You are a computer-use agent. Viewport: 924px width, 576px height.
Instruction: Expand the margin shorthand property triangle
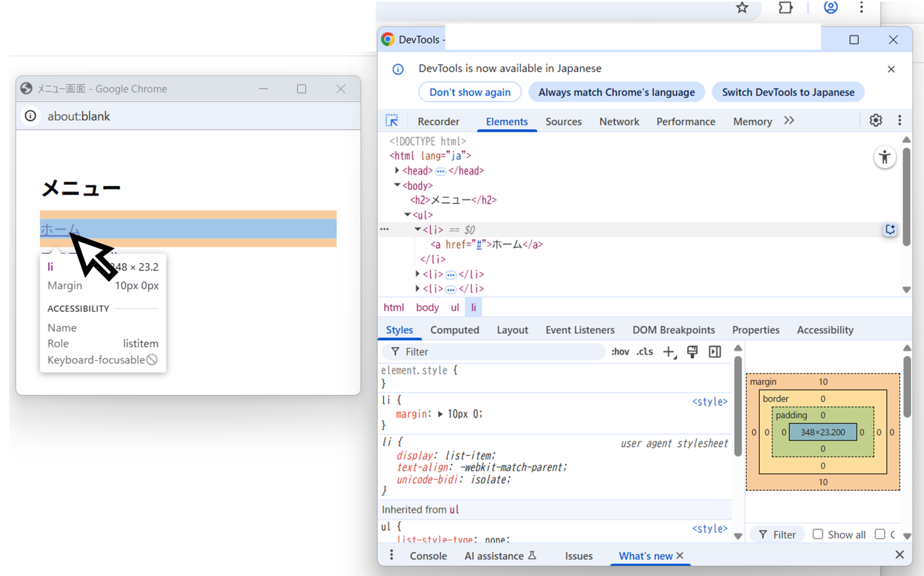pyautogui.click(x=440, y=414)
